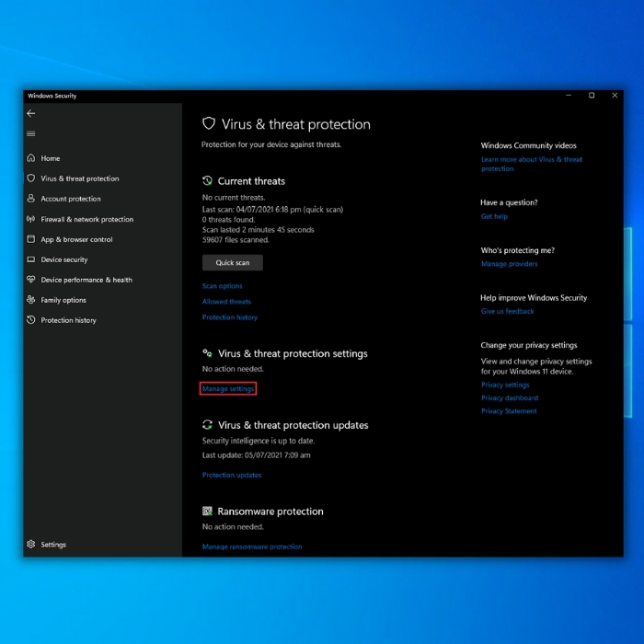Open Privacy dashboard link

pyautogui.click(x=510, y=398)
